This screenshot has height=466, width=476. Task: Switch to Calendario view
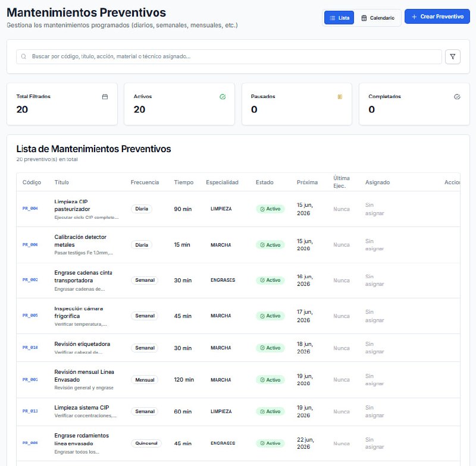pyautogui.click(x=378, y=18)
